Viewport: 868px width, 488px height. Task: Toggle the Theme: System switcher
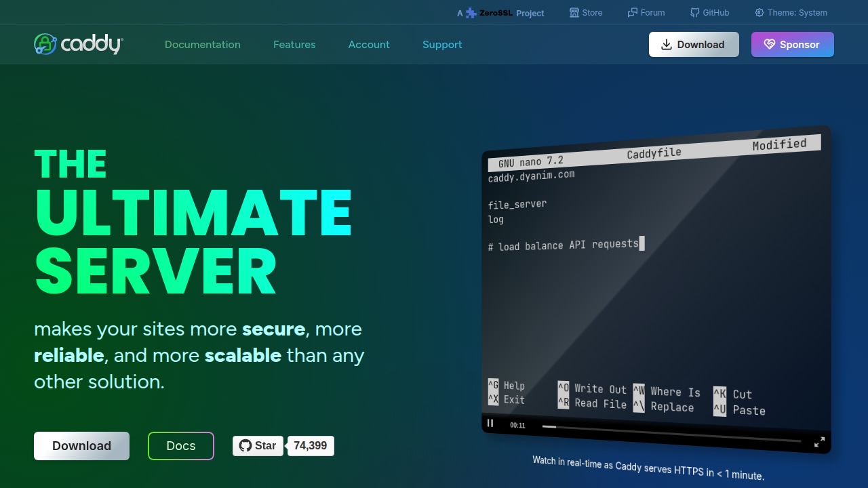[x=791, y=12]
